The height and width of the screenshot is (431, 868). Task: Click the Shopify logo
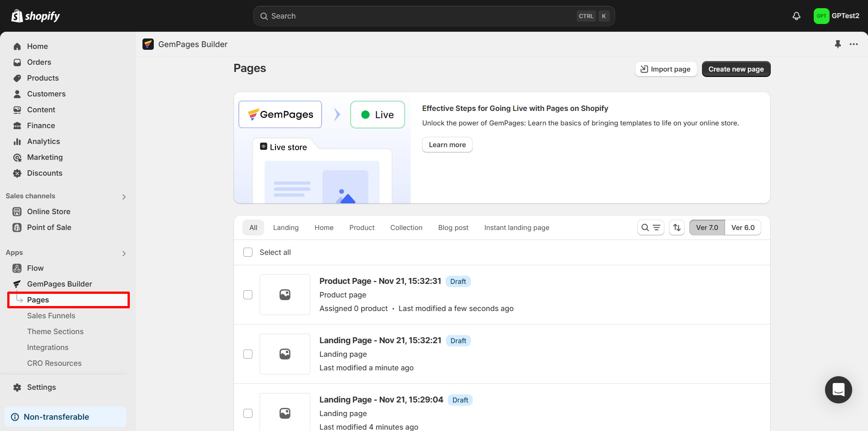pos(36,16)
